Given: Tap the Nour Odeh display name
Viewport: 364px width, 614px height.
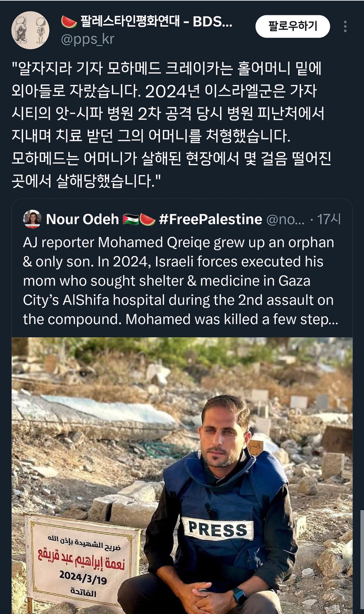Looking at the screenshot, I should [x=82, y=219].
